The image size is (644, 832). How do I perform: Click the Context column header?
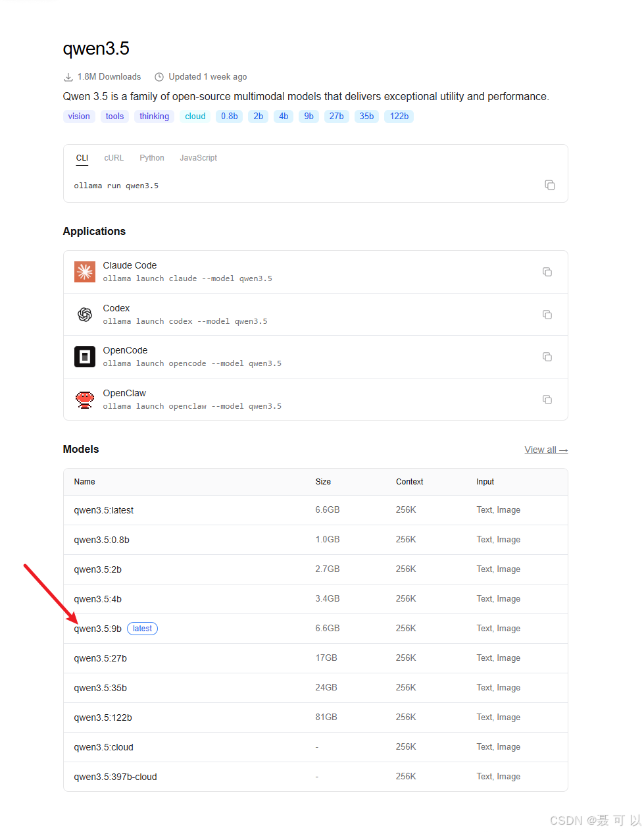pyautogui.click(x=410, y=482)
